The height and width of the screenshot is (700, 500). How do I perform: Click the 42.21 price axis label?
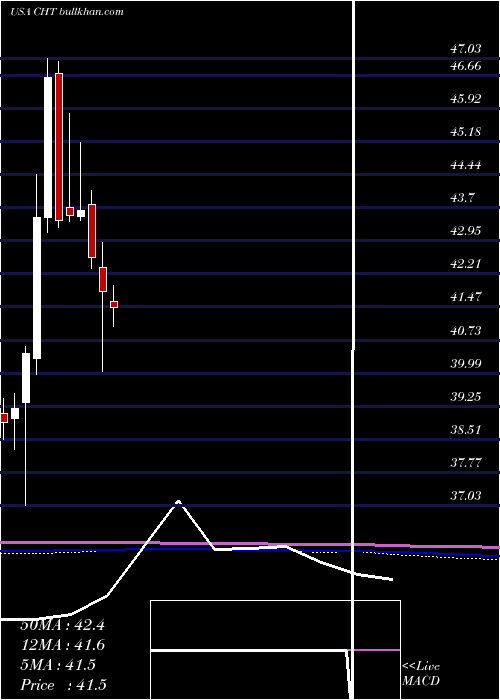point(466,264)
